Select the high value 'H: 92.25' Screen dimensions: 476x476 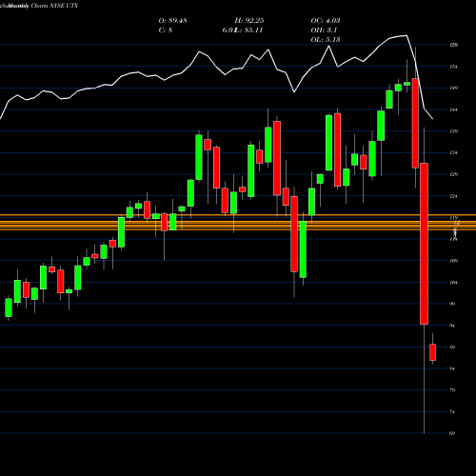point(249,21)
